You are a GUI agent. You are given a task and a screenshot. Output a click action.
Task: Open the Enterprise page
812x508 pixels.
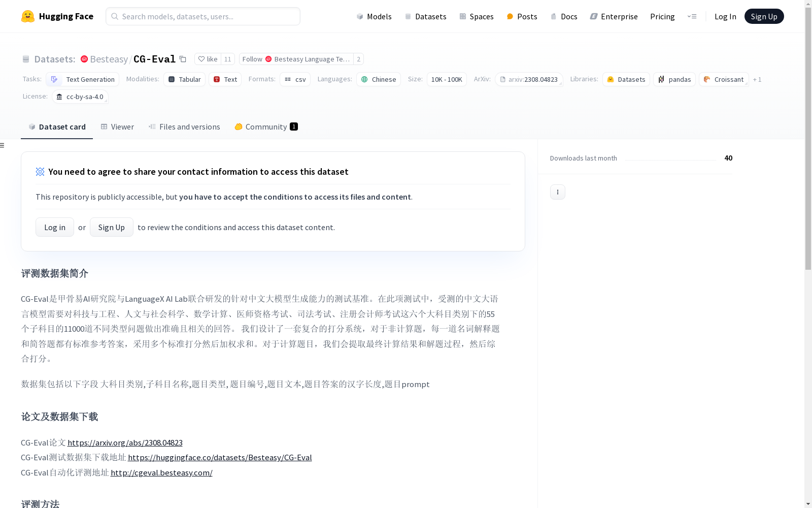614,16
